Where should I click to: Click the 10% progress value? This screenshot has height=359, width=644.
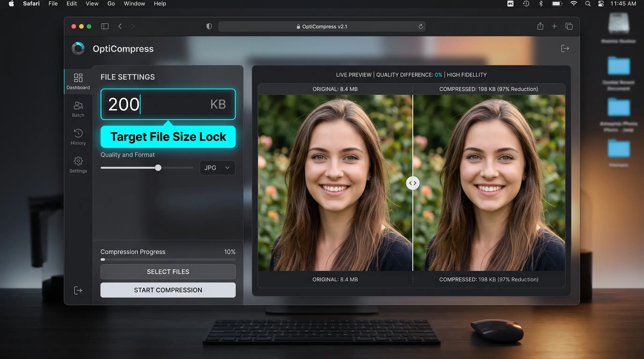click(230, 252)
